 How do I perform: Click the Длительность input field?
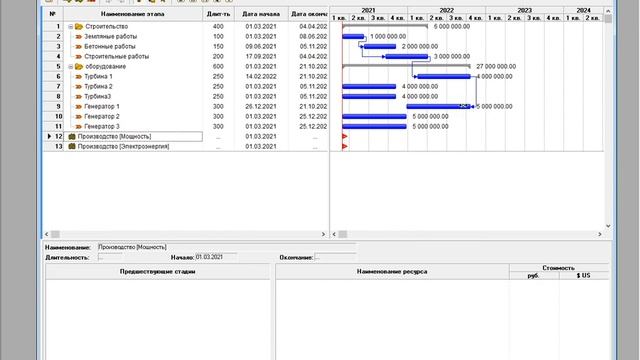click(110, 257)
